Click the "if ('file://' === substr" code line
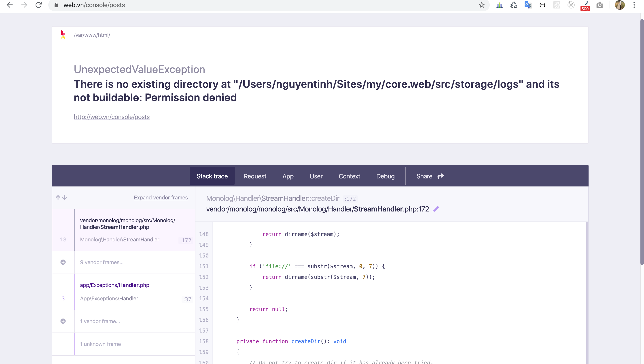 (x=317, y=266)
